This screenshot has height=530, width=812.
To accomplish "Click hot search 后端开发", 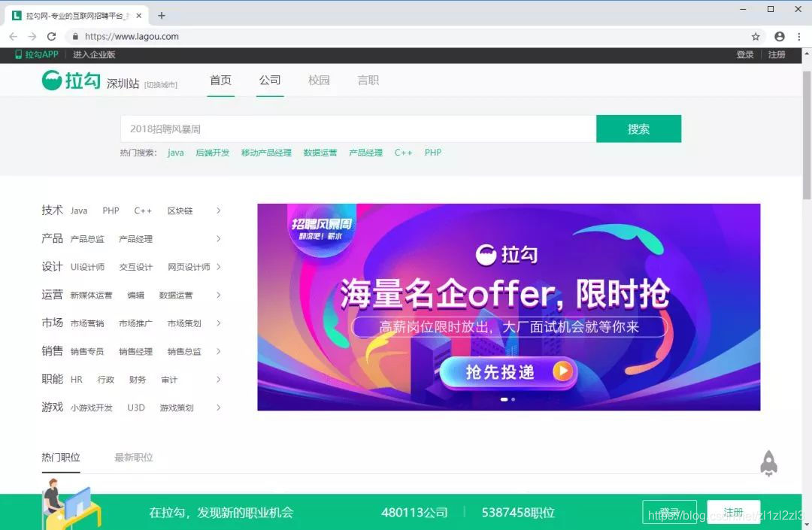I will tap(212, 153).
